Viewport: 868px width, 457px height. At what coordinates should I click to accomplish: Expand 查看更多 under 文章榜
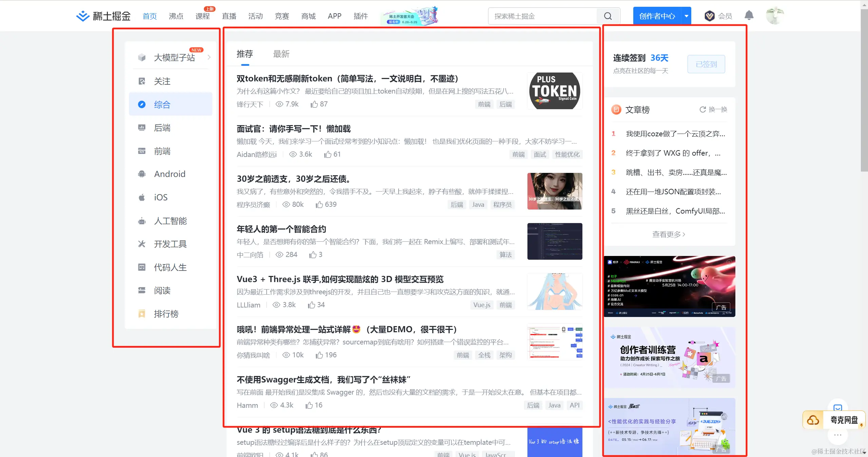pos(669,234)
